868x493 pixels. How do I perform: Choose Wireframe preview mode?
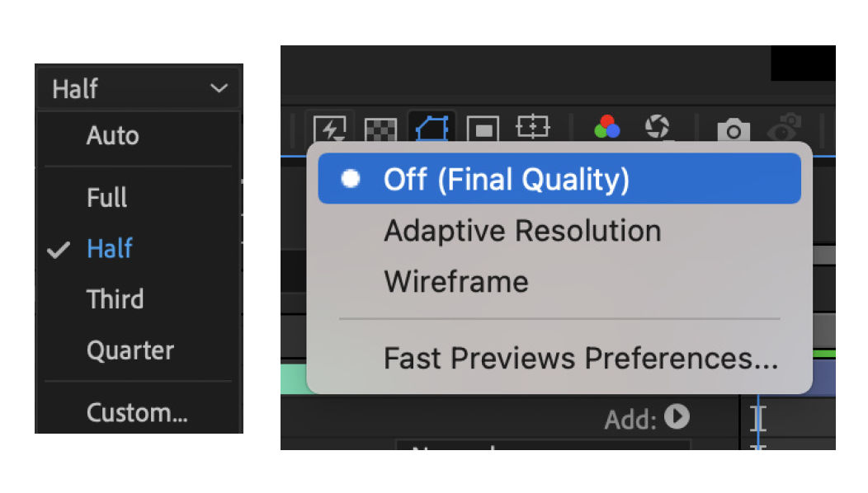click(455, 281)
